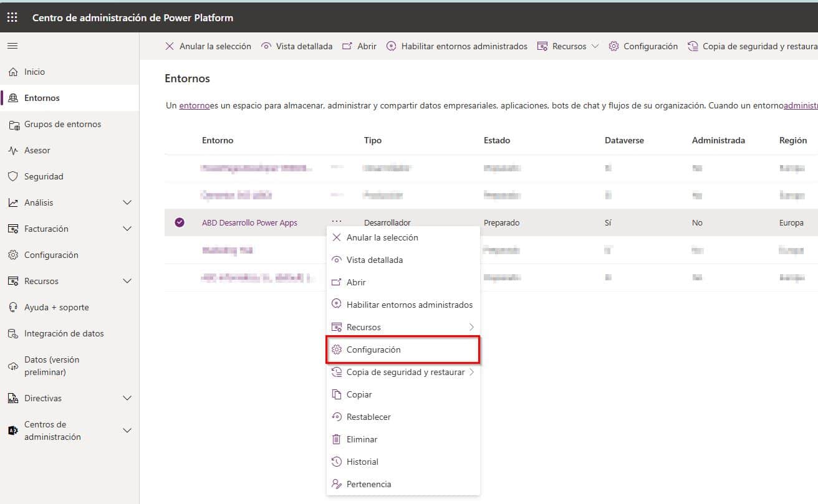
Task: Sort by the Tipo column header
Action: (373, 140)
